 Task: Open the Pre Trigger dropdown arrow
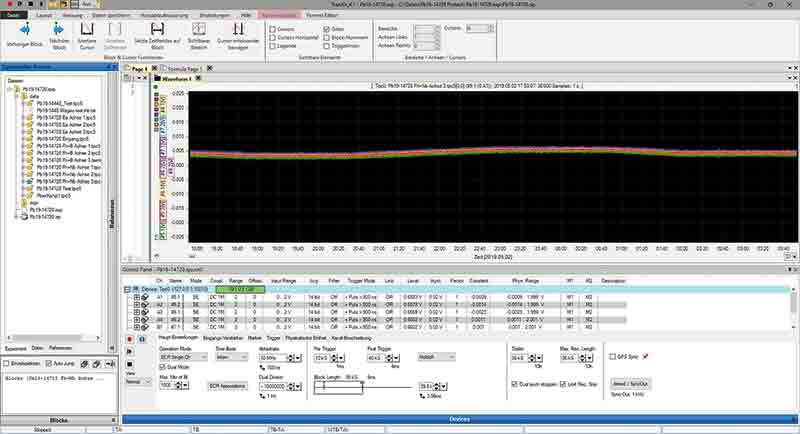pos(341,358)
